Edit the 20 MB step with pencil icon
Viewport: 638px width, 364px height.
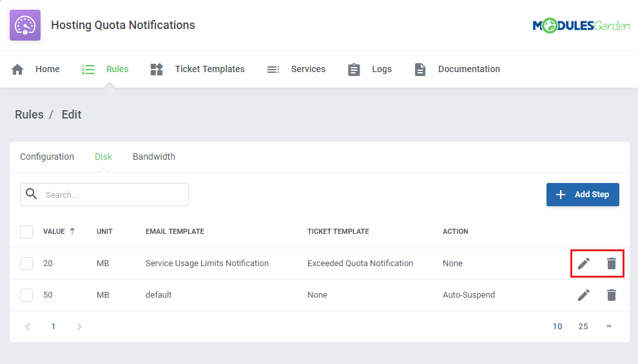pos(584,263)
